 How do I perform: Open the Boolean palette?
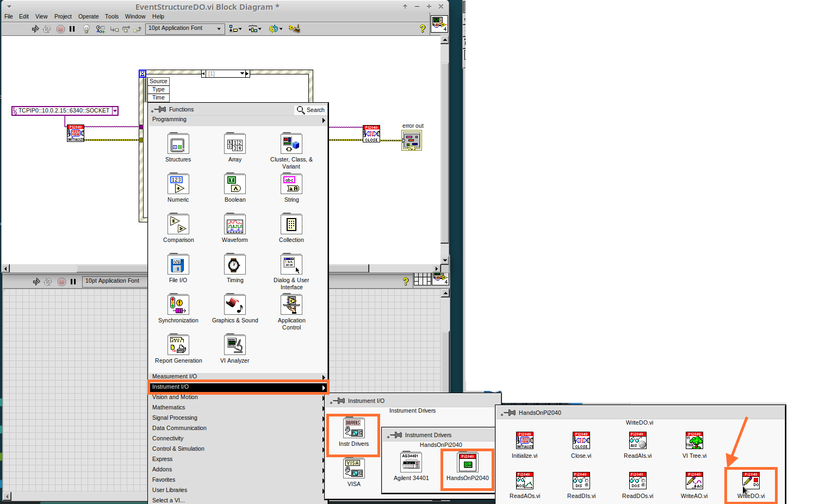235,184
